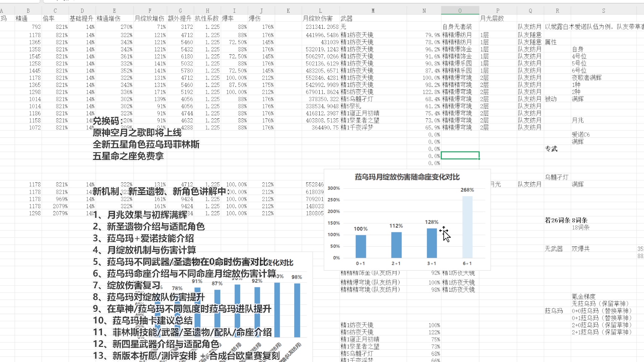The image size is (644, 362).
Task: Click chart title '菈乌玛月绽放伤害随命座变化对比'
Action: (x=407, y=177)
